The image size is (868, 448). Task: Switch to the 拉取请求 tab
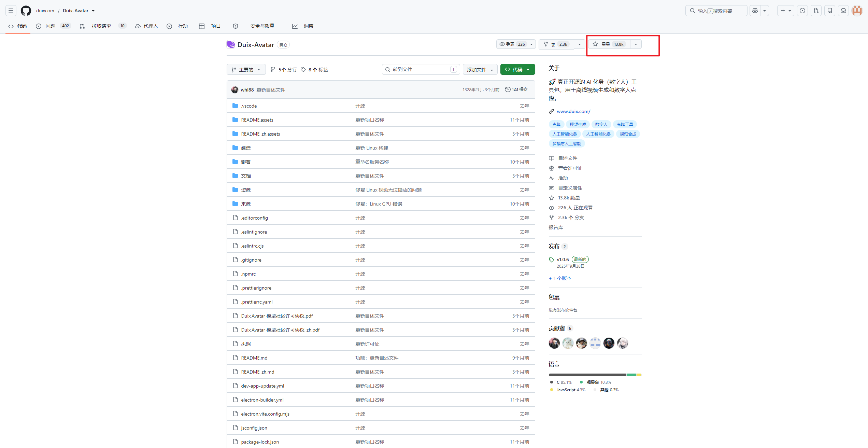point(103,26)
